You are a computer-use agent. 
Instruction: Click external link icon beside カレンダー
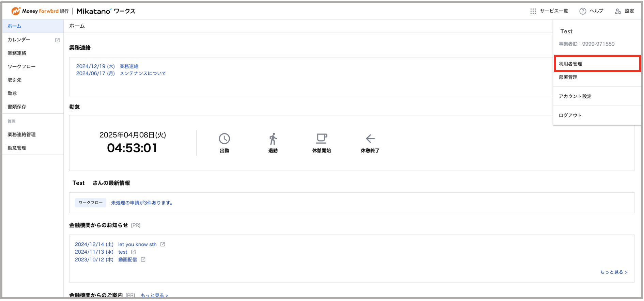click(x=57, y=40)
